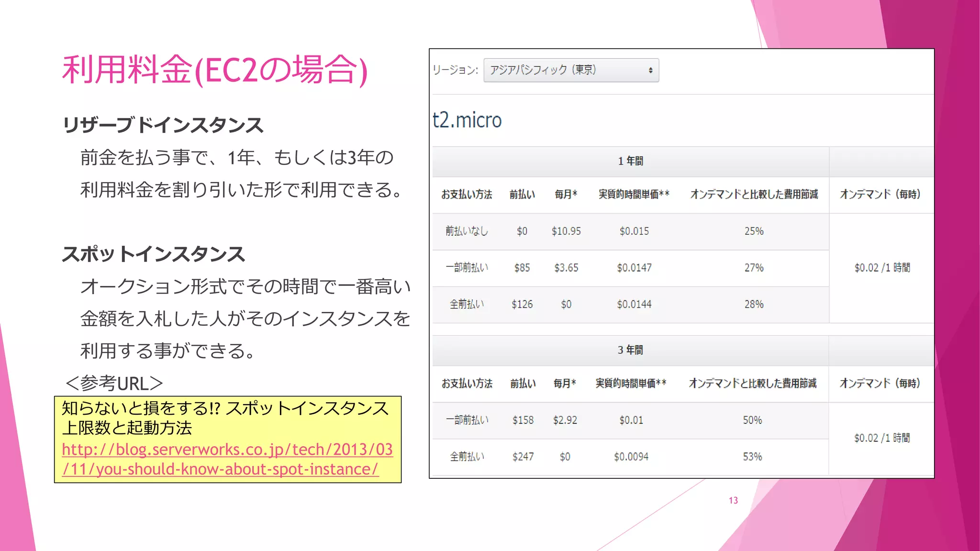Image resolution: width=980 pixels, height=551 pixels.
Task: Click the $0.01 hourly rate cell
Action: [631, 420]
